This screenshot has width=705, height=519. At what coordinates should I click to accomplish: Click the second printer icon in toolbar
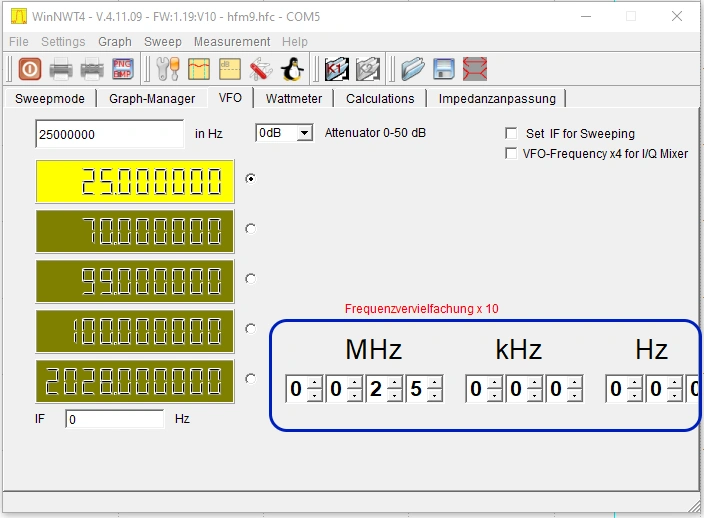pyautogui.click(x=92, y=69)
